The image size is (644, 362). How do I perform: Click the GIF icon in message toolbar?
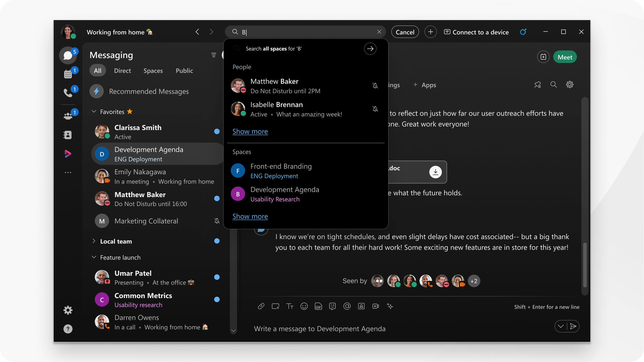(x=318, y=306)
